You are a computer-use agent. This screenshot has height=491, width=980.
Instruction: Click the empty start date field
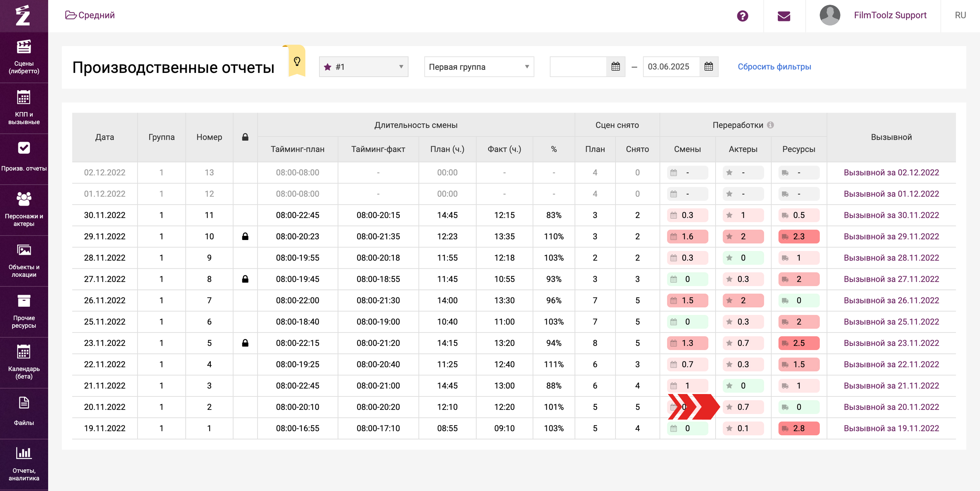pos(578,67)
